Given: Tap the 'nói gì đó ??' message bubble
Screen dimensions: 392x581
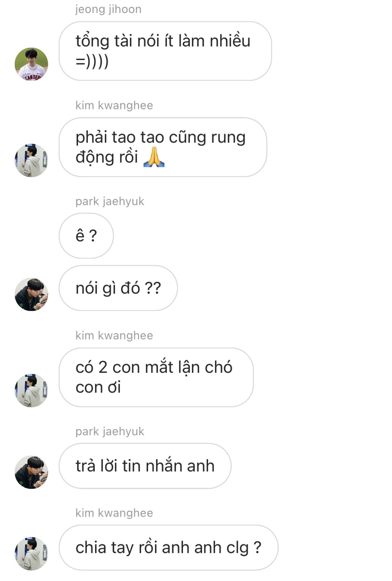Looking at the screenshot, I should tap(118, 288).
